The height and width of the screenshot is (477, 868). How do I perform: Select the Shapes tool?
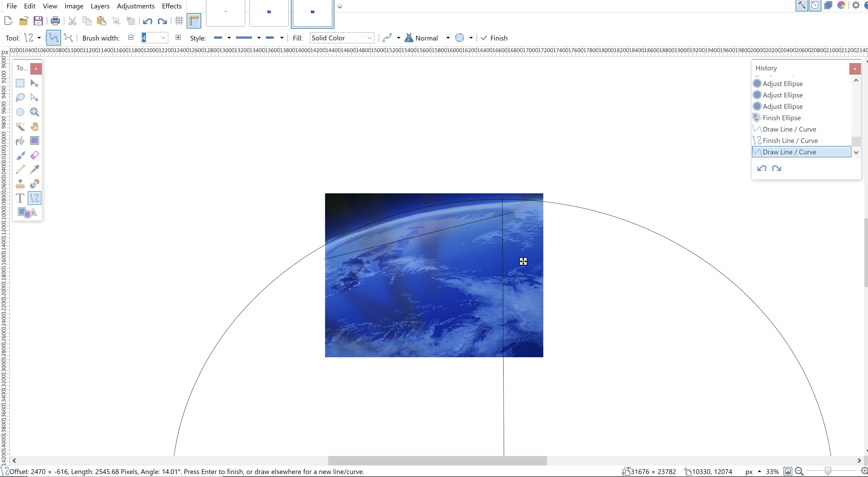click(x=27, y=212)
